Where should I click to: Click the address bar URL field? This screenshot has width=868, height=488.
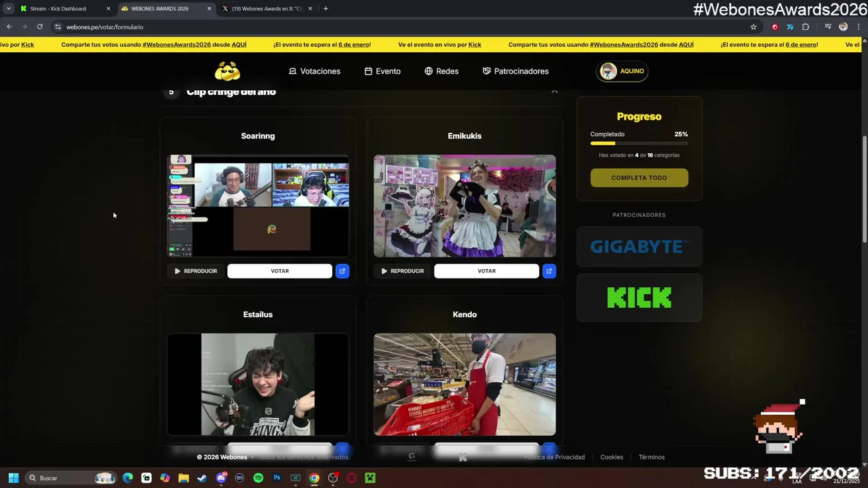407,26
